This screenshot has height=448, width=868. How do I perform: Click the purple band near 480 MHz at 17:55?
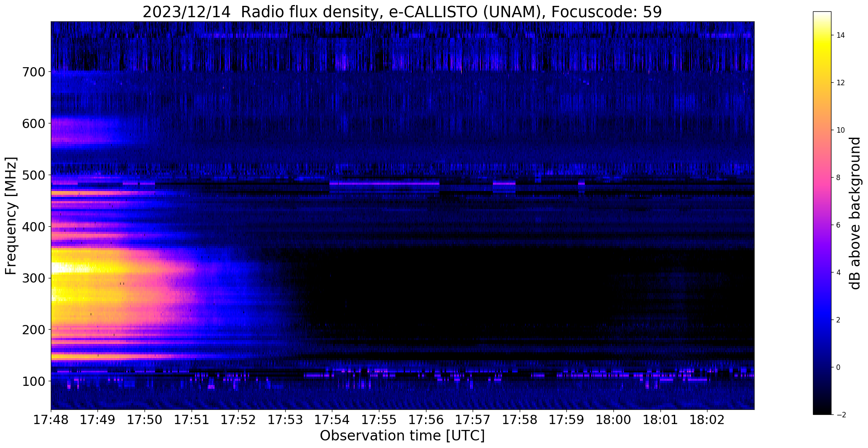pos(384,183)
